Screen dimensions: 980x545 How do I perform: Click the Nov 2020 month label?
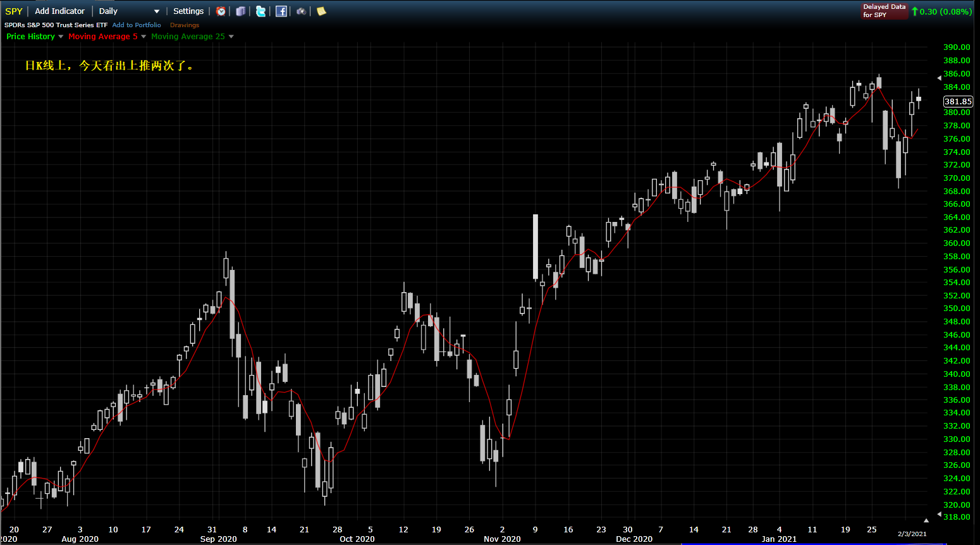tap(502, 539)
